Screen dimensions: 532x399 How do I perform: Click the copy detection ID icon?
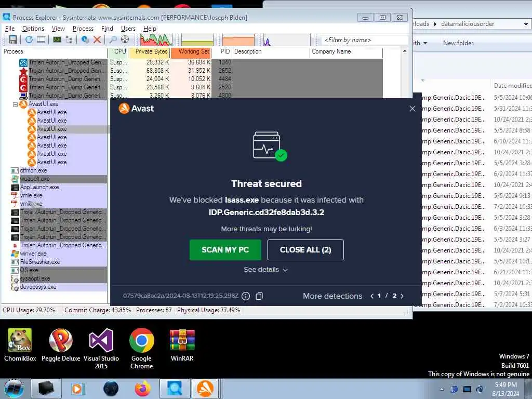click(x=259, y=296)
